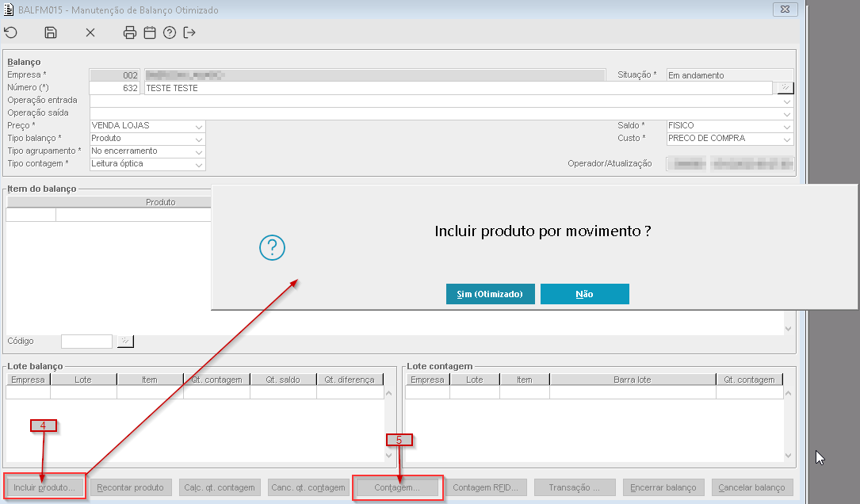
Task: Click the Cancelar balanço button
Action: (x=752, y=487)
